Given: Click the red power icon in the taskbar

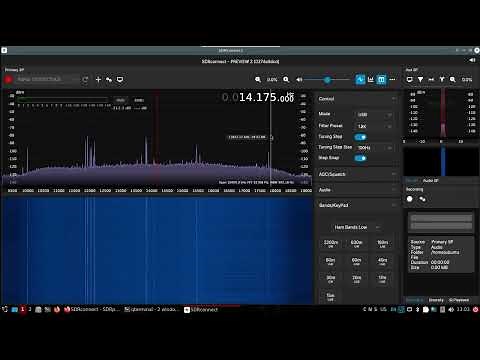Looking at the screenshot, I should [475, 309].
